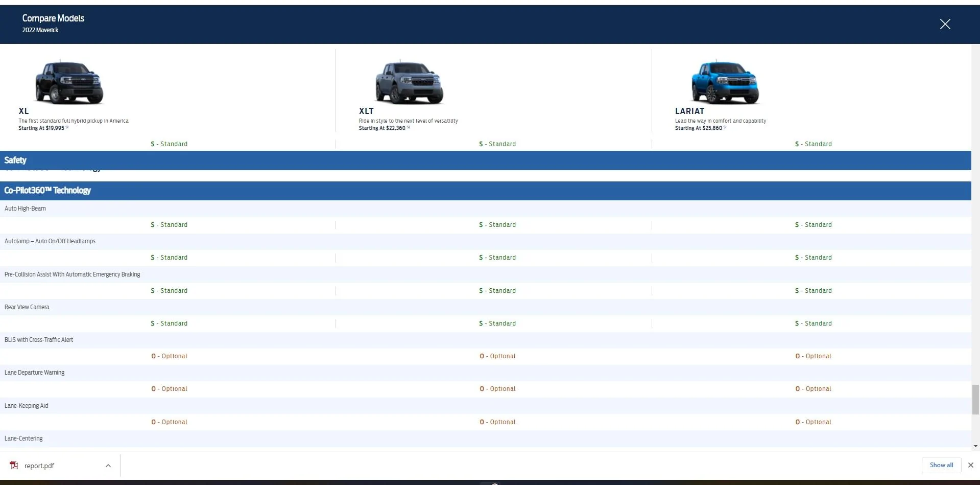Click the Show all downloads button
The height and width of the screenshot is (485, 980).
(x=941, y=465)
